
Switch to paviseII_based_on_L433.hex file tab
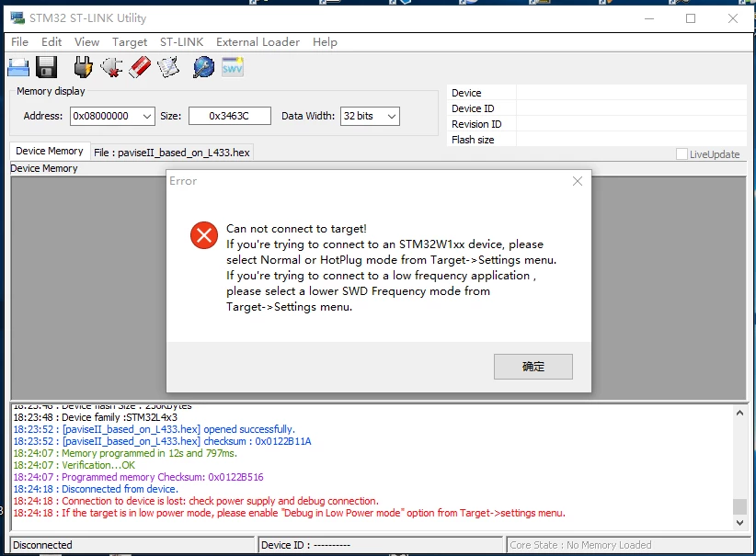[x=172, y=153]
